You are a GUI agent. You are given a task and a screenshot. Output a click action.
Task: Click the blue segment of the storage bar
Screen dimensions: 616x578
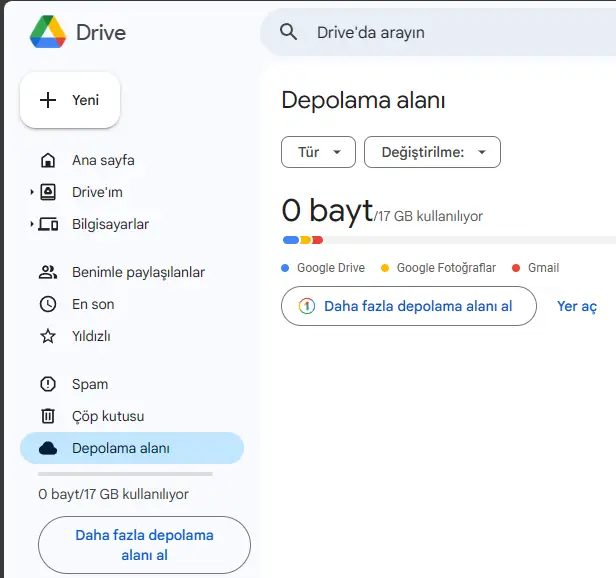pyautogui.click(x=291, y=240)
